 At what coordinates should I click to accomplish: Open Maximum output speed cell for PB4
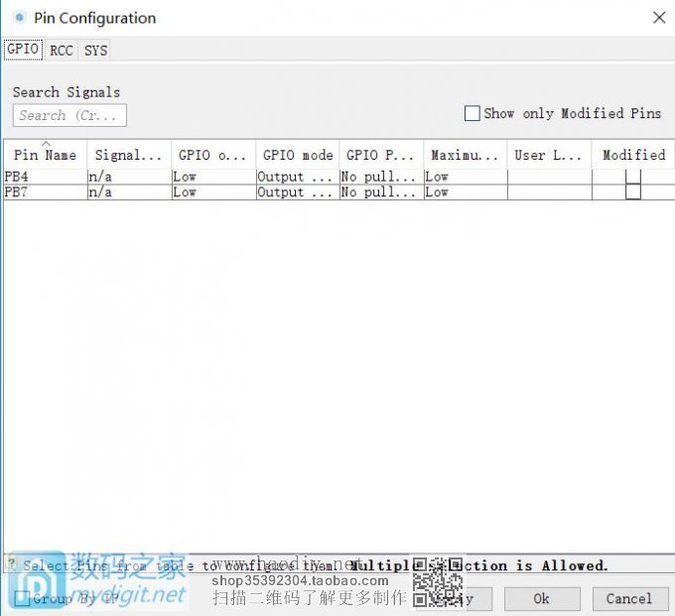[x=465, y=177]
